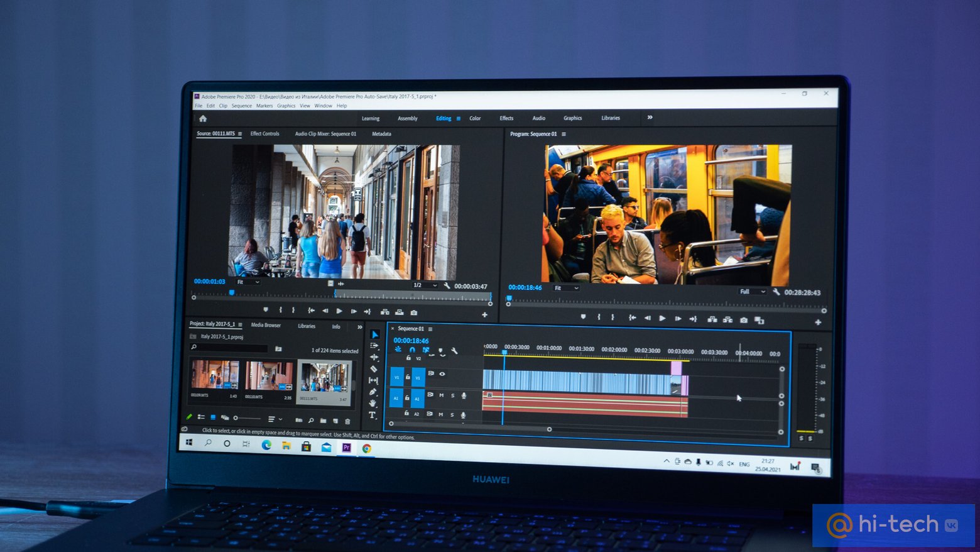Screen dimensions: 980x552
Task: Click the Project panel search field
Action: (x=230, y=348)
